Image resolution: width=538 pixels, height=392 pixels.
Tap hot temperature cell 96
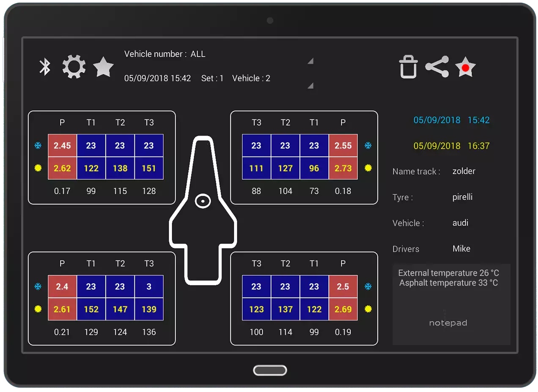pos(314,168)
